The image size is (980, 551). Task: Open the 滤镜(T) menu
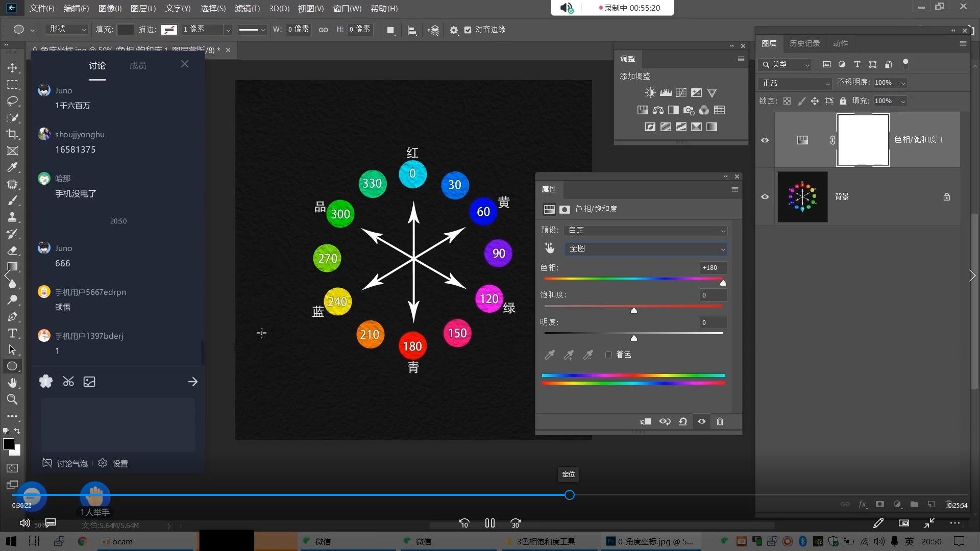click(247, 9)
